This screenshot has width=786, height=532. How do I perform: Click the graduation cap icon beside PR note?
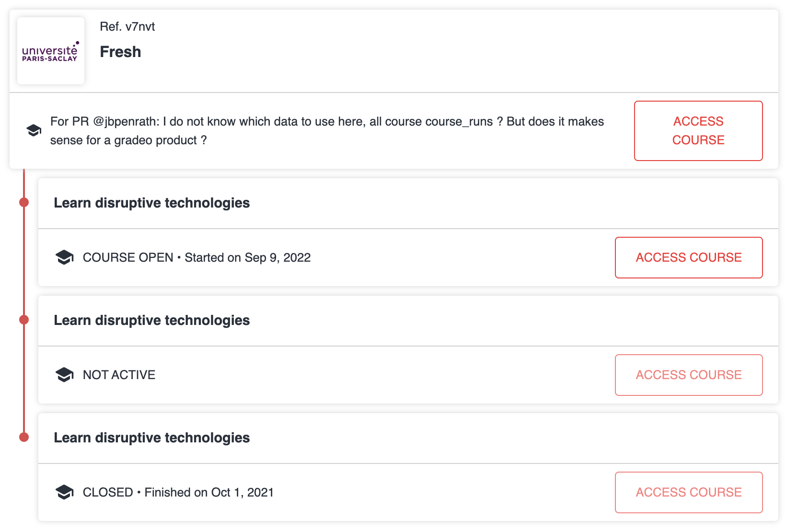(x=34, y=130)
